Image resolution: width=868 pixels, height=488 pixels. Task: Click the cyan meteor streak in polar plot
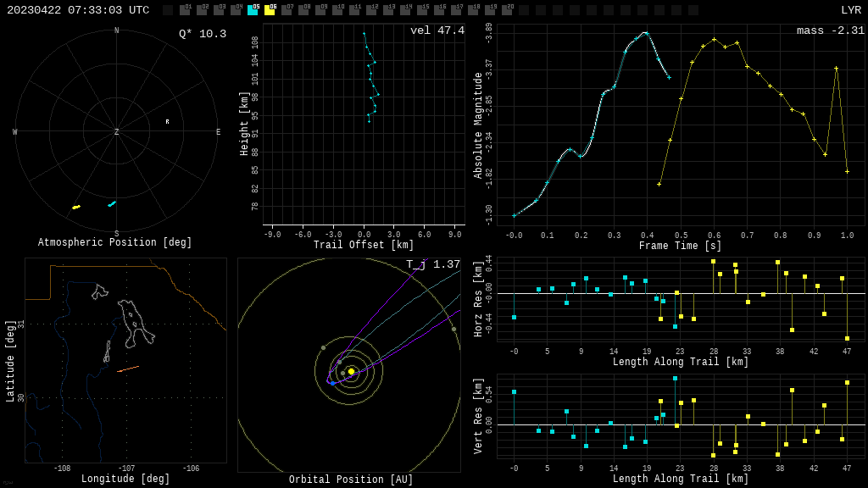pyautogui.click(x=112, y=203)
